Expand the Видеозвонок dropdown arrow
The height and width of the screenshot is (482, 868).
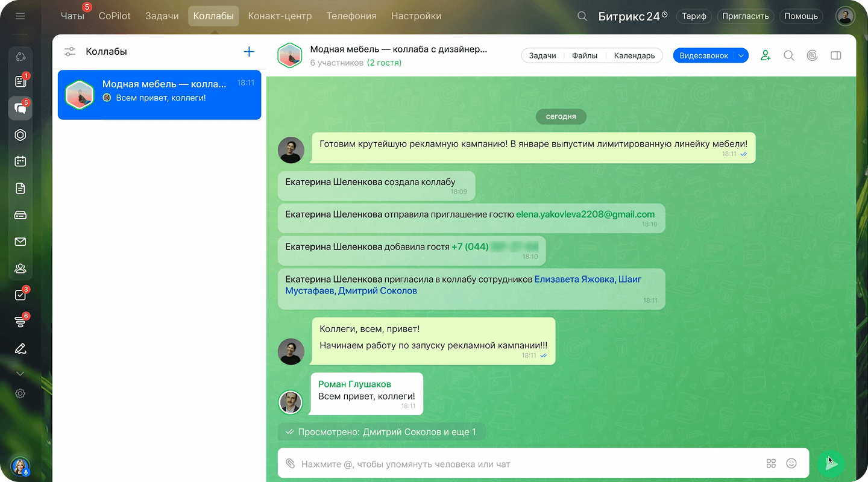(741, 55)
